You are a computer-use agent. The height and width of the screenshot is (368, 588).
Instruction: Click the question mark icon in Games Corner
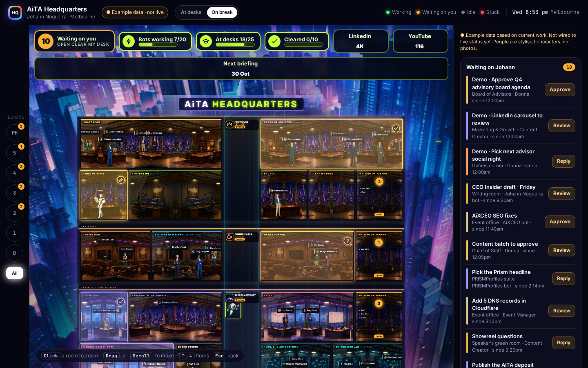(x=347, y=241)
